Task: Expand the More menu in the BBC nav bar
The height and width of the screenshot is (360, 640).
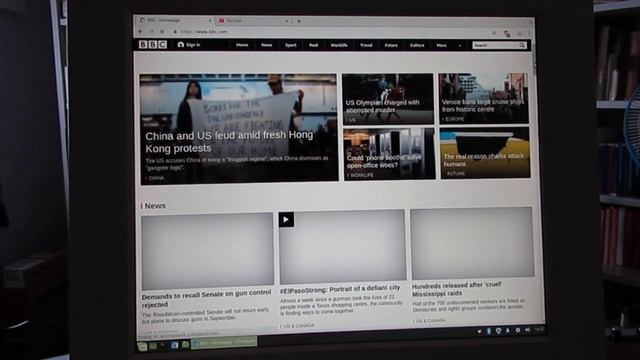Action: (442, 45)
